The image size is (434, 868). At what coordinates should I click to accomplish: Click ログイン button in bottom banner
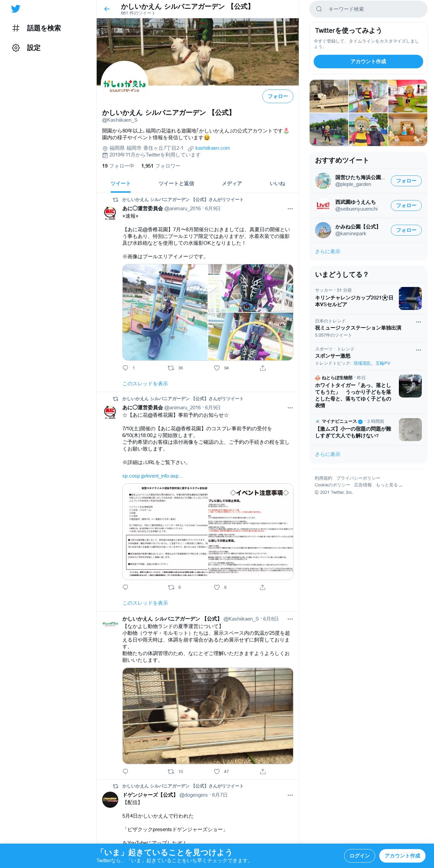point(360,856)
